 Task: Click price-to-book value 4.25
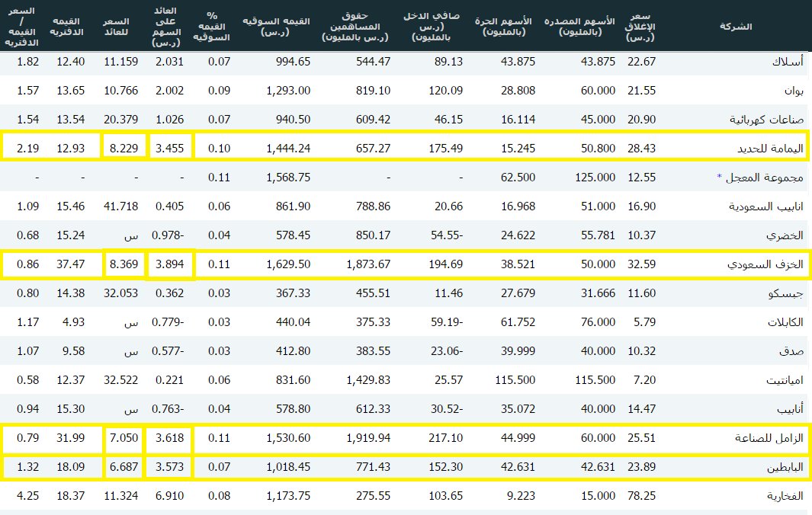point(28,497)
